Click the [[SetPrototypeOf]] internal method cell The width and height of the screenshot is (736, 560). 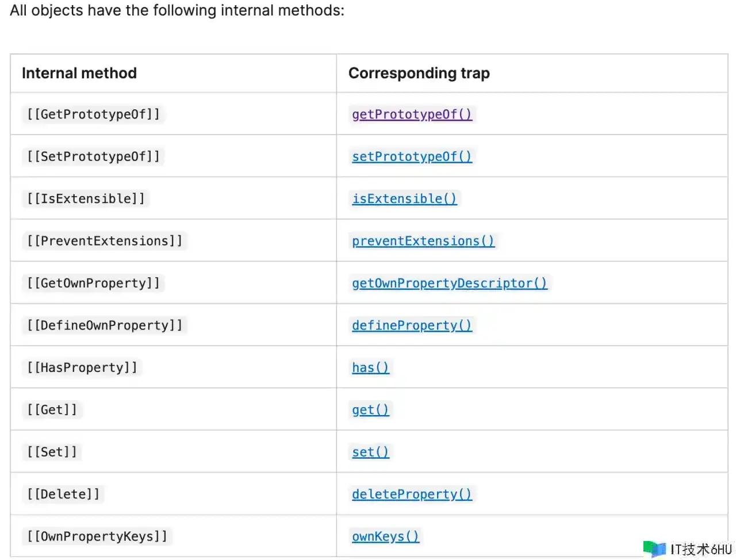coord(93,156)
